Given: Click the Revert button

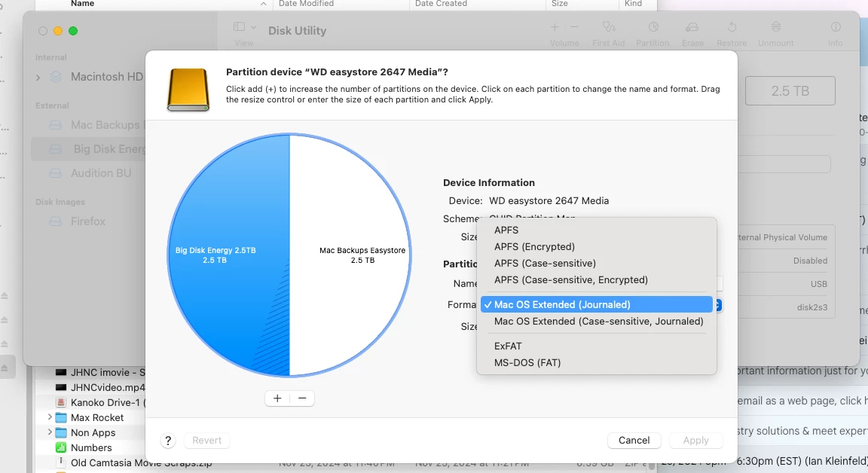Looking at the screenshot, I should pos(207,441).
